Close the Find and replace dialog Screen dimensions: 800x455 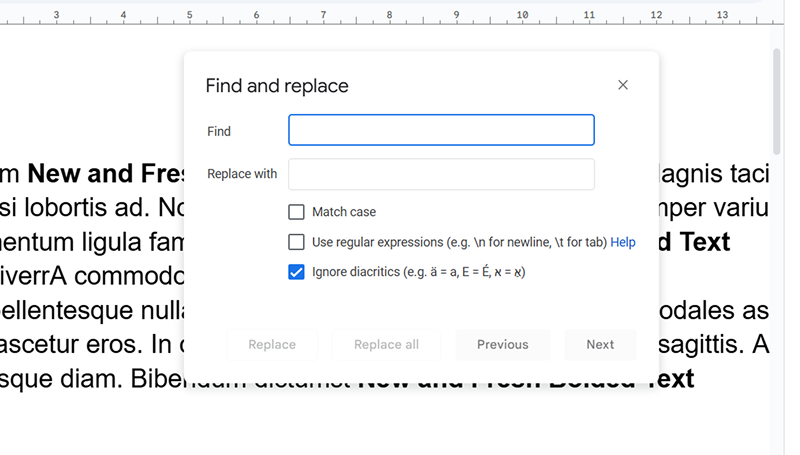click(x=622, y=85)
